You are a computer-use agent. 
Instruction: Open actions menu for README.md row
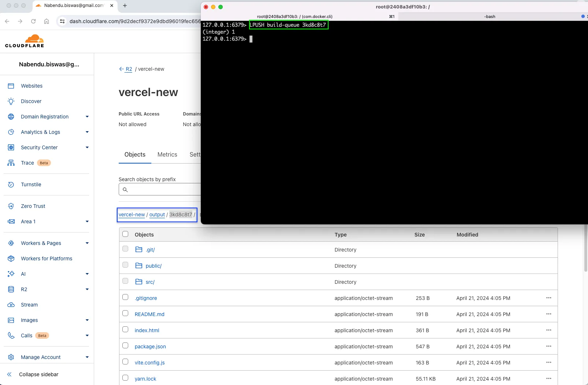click(548, 314)
